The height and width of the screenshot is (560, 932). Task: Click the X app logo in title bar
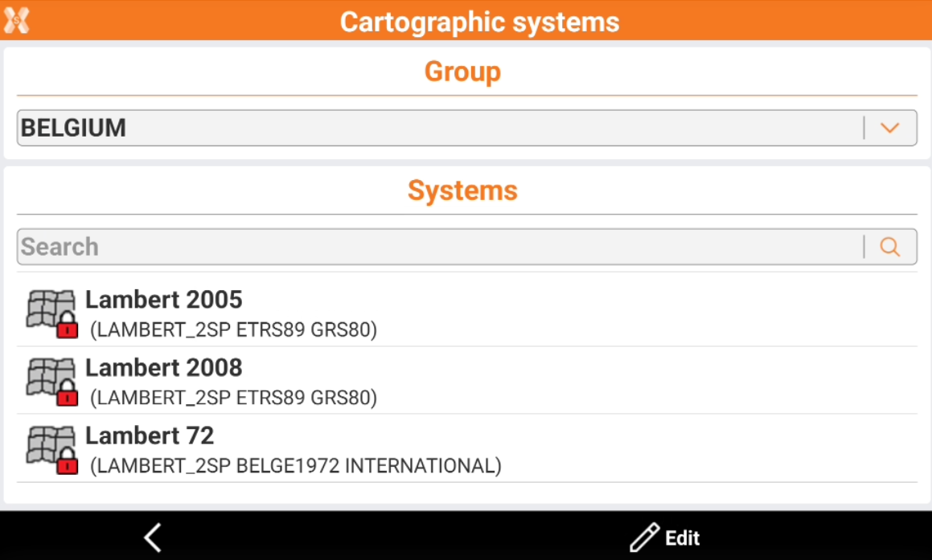click(x=16, y=20)
